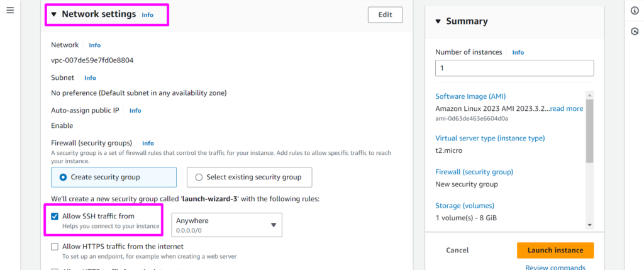Viewport: 644px width, 270px height.
Task: Open the Review commands link
Action: (555, 267)
